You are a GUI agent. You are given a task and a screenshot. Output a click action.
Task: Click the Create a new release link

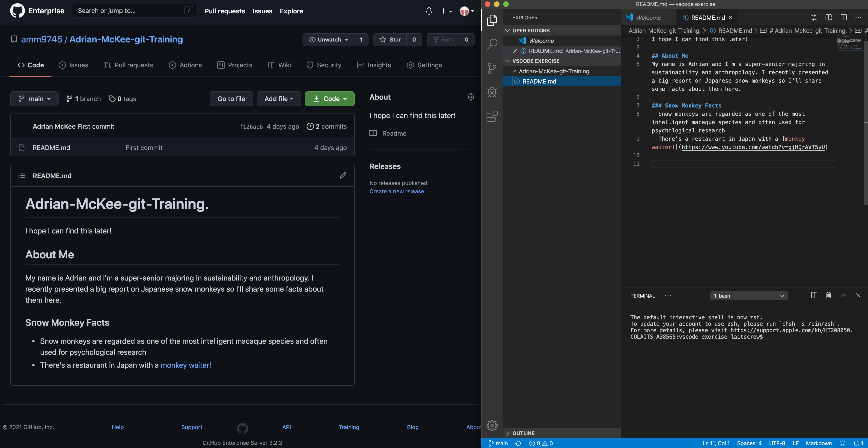[x=397, y=191]
